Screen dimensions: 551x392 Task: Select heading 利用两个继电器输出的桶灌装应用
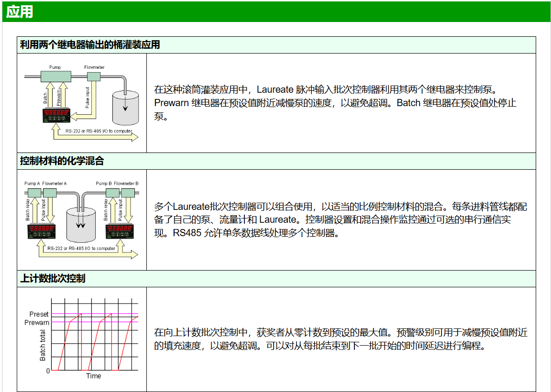coord(90,44)
